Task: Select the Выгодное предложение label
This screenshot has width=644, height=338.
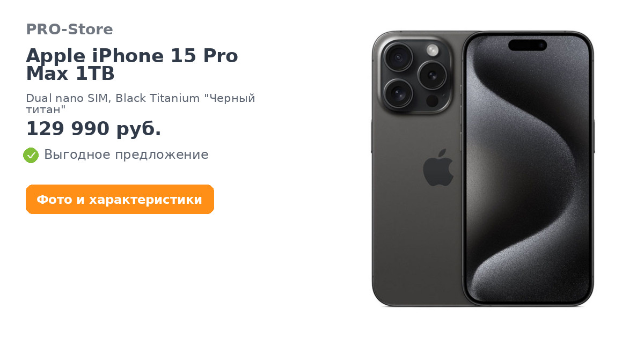Action: click(126, 155)
